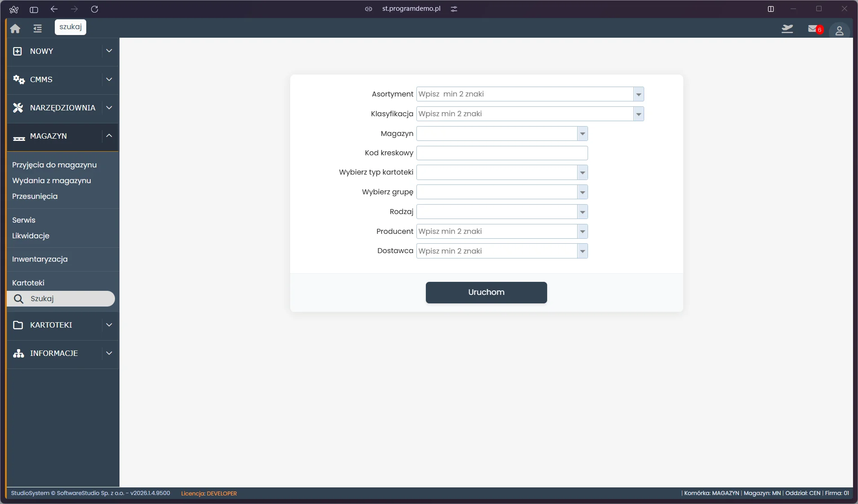Click Komórka: MAGAZYN in status bar
The image size is (858, 504).
click(x=712, y=493)
